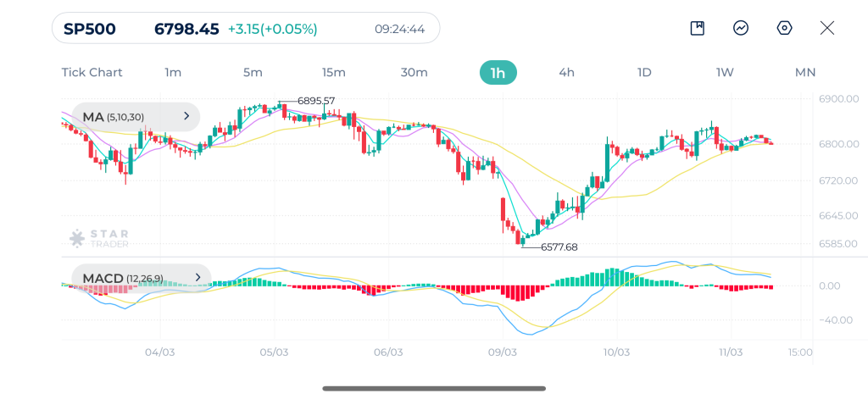Select the MN monthly timeframe

click(x=805, y=72)
